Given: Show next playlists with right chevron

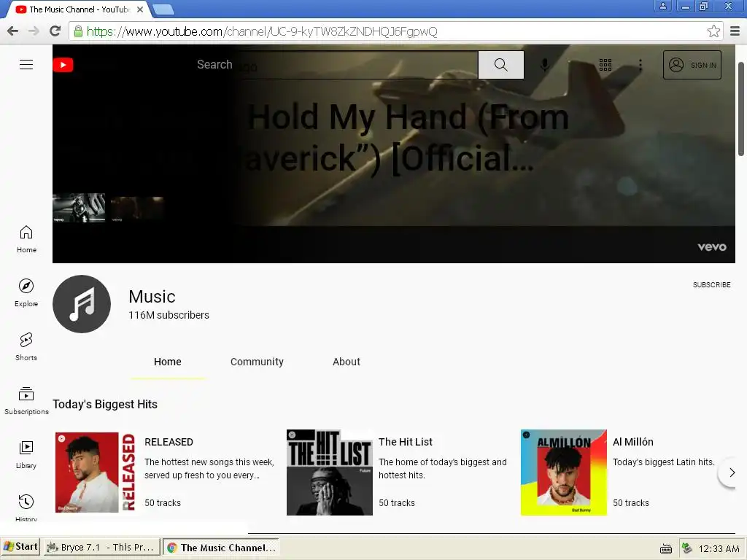Looking at the screenshot, I should pos(732,472).
